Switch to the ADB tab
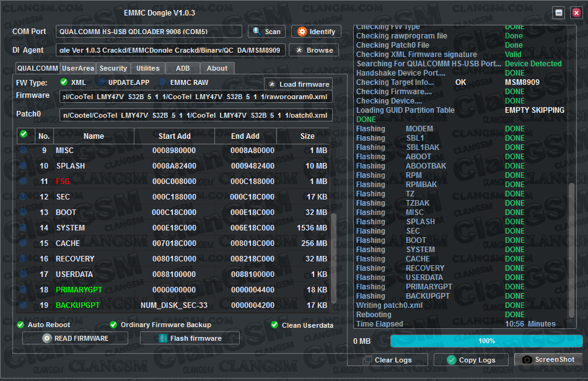 183,68
